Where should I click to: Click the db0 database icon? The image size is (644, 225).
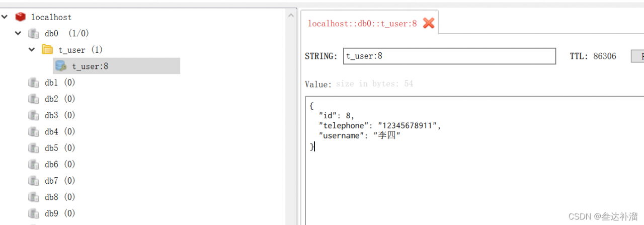click(34, 33)
